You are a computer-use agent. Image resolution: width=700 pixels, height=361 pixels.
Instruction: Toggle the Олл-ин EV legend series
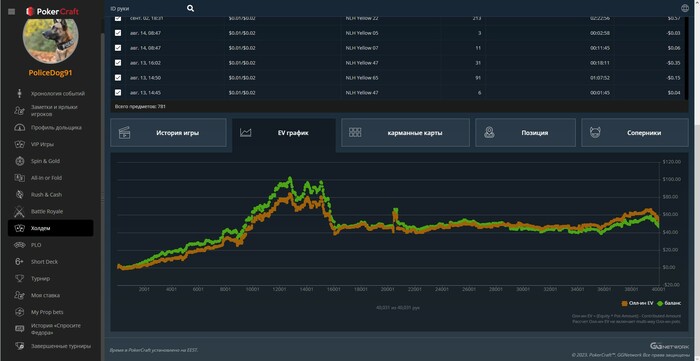point(638,303)
